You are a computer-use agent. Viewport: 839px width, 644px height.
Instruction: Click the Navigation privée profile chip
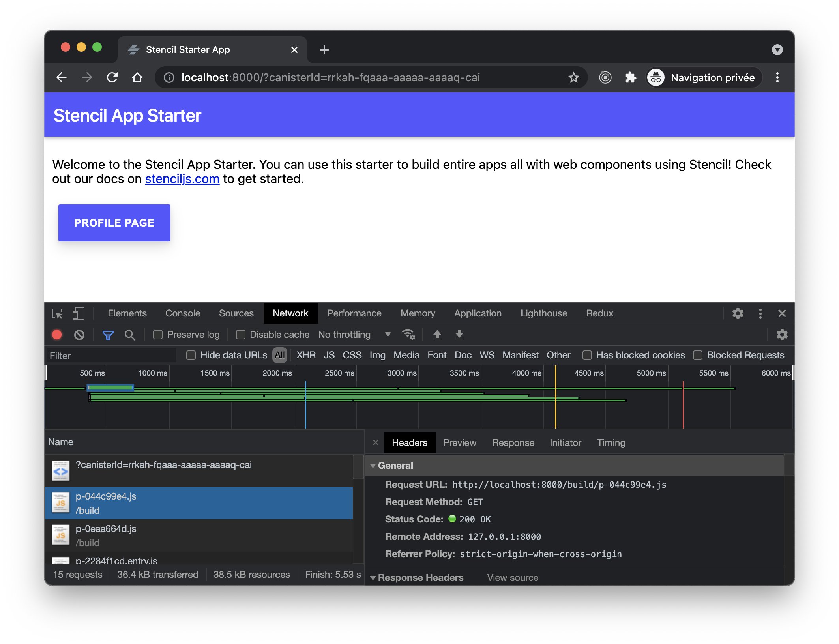coord(704,77)
